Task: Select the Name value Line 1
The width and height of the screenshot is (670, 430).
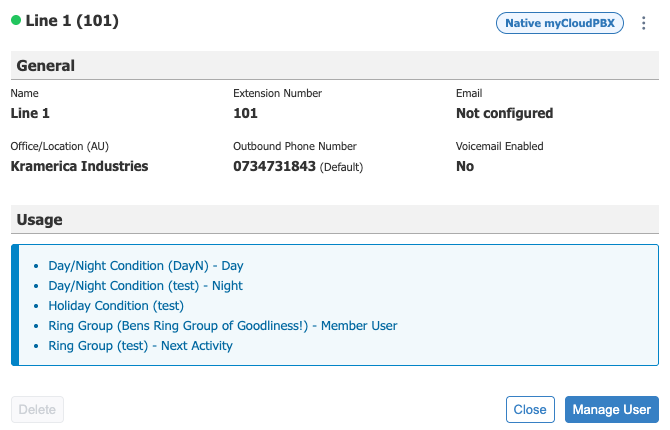Action: [x=30, y=113]
